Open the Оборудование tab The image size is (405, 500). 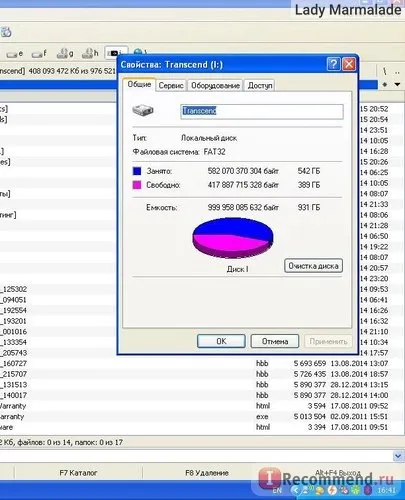pyautogui.click(x=215, y=85)
